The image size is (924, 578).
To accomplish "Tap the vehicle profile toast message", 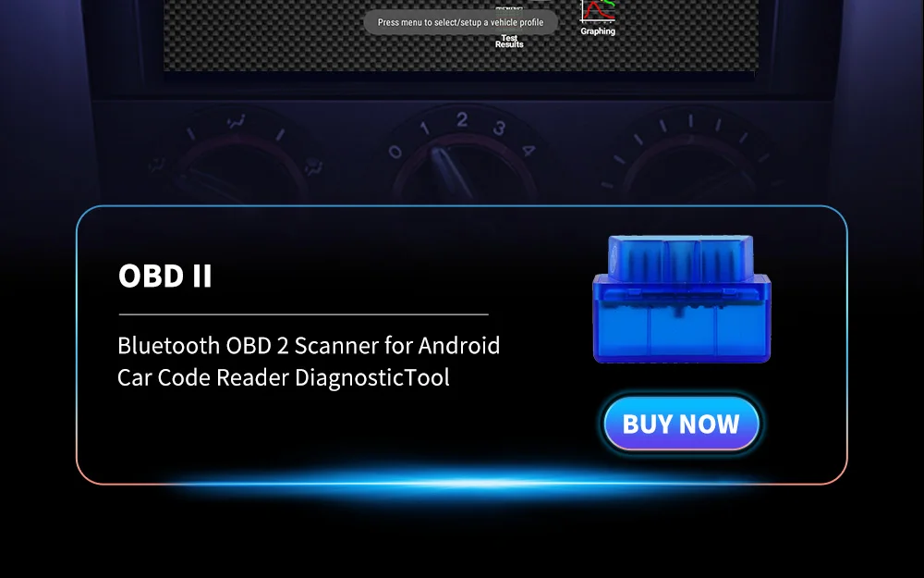I will coord(460,22).
